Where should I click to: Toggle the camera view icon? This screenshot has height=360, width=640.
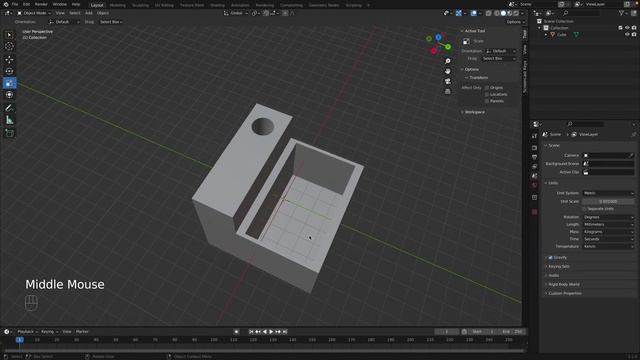(448, 81)
